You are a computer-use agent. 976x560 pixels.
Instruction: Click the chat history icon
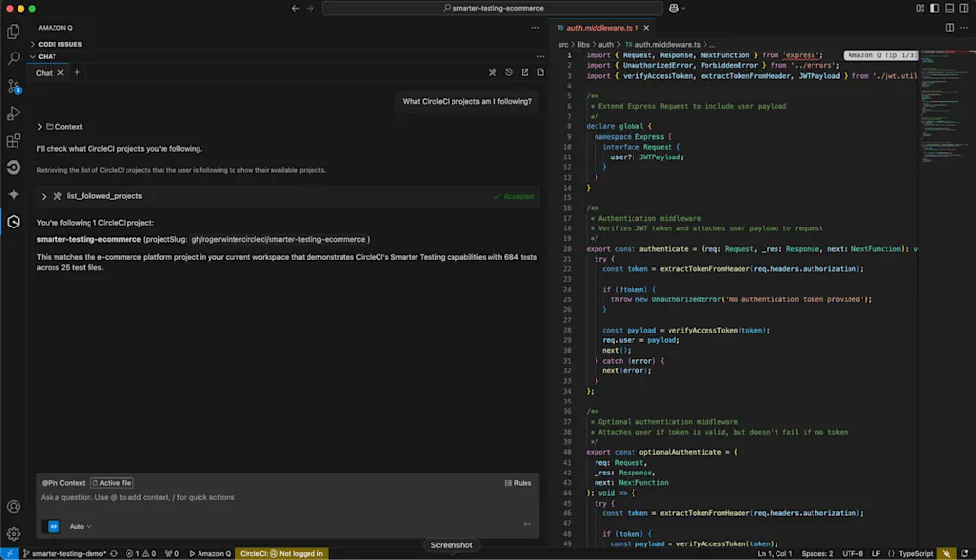(508, 73)
